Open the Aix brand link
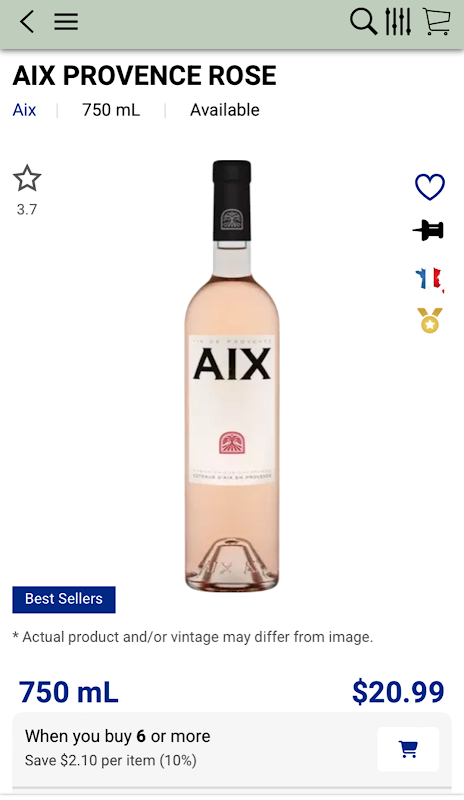Image resolution: width=464 pixels, height=800 pixels. (x=25, y=110)
